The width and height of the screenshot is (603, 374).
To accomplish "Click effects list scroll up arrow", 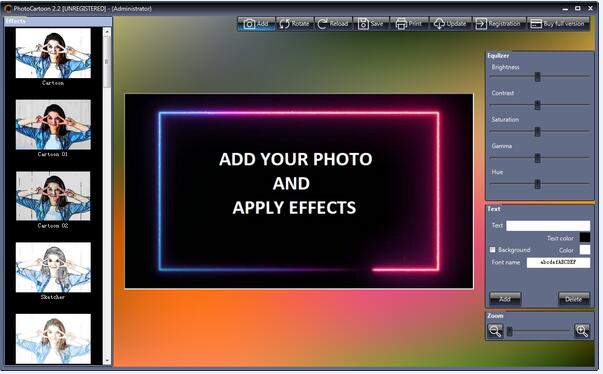I will 107,32.
